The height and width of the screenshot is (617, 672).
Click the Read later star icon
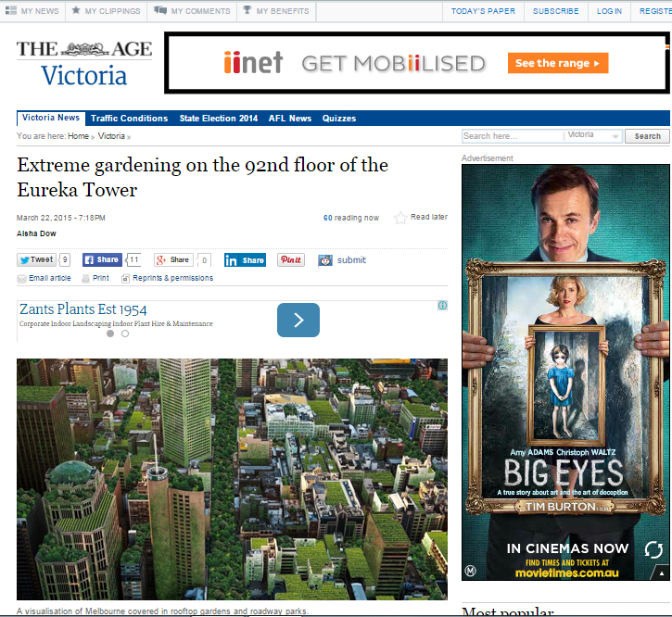point(400,218)
